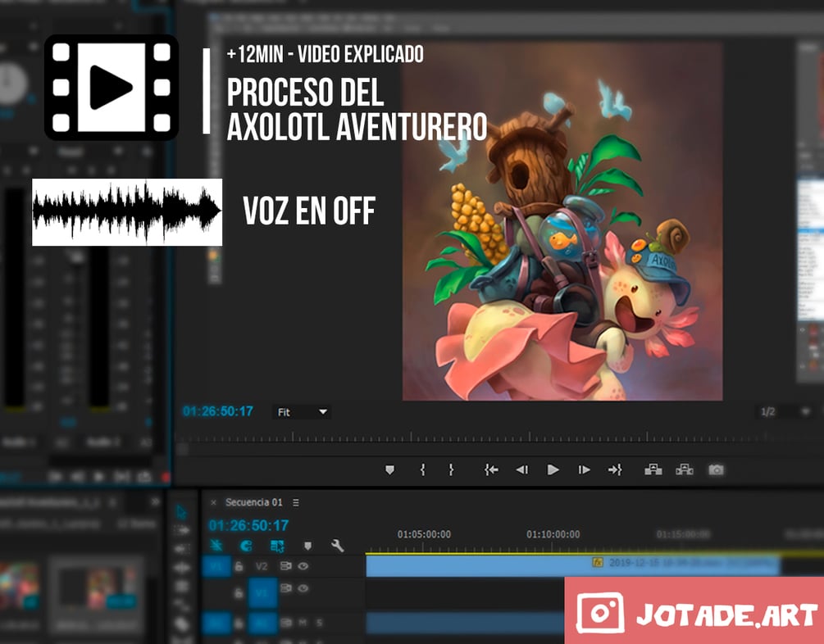Step back one frame
This screenshot has width=824, height=644.
tap(521, 469)
